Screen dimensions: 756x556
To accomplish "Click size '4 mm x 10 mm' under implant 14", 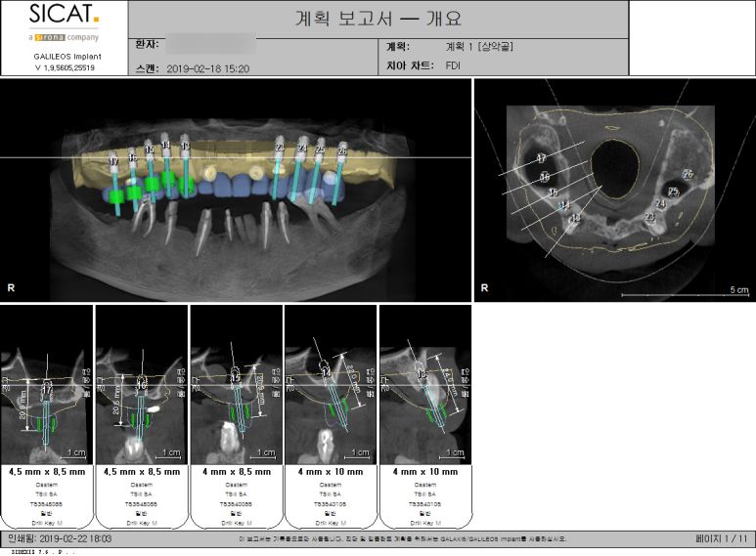I will click(x=331, y=472).
